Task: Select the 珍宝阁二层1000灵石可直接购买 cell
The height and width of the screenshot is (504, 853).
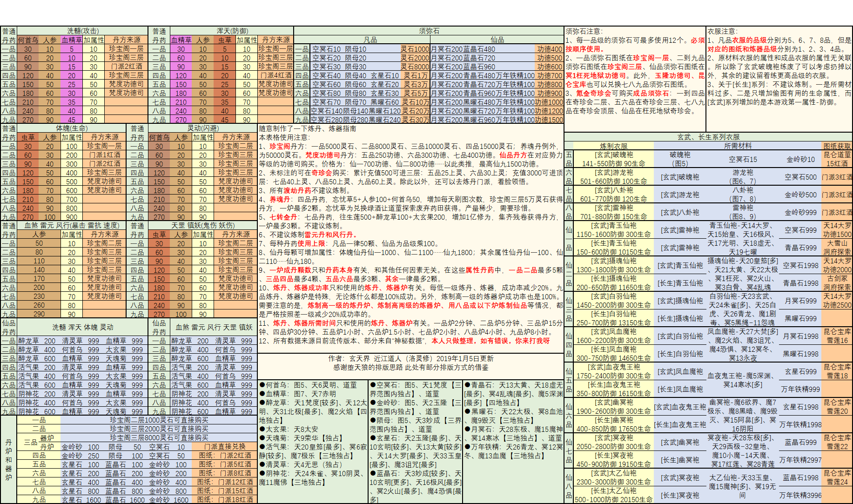Action: [159, 420]
